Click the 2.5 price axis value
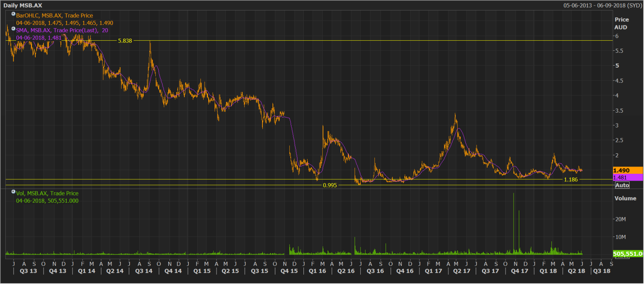644x284 pixels. coord(619,140)
